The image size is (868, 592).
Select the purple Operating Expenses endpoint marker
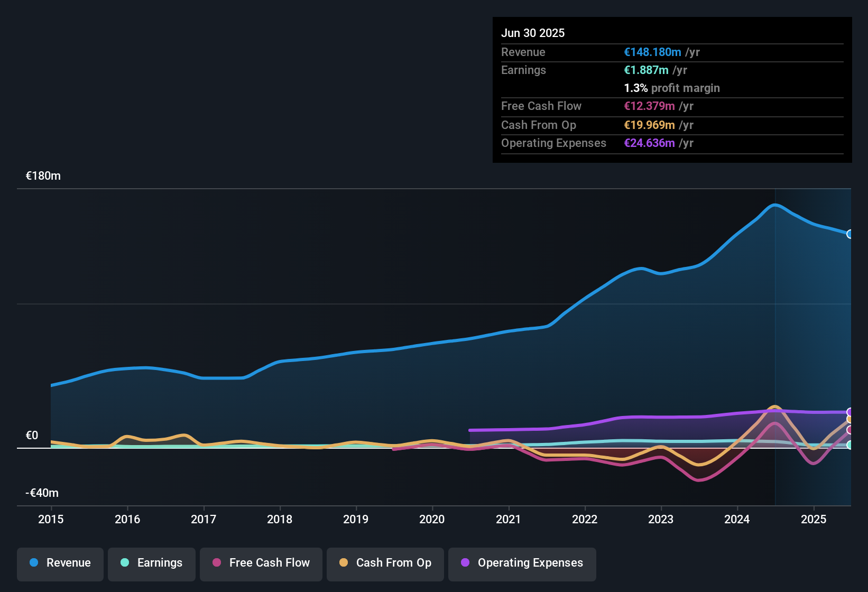click(850, 412)
